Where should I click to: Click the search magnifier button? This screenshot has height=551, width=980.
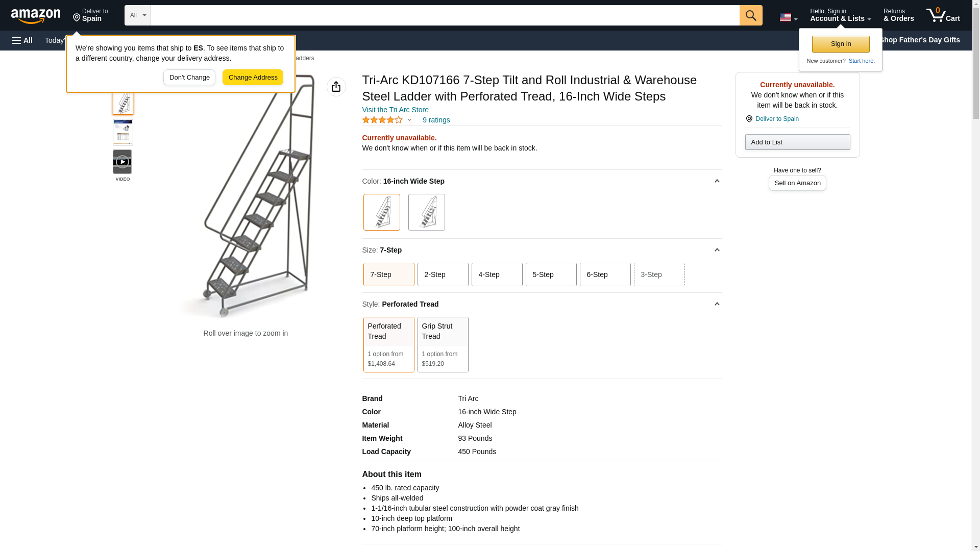click(751, 15)
